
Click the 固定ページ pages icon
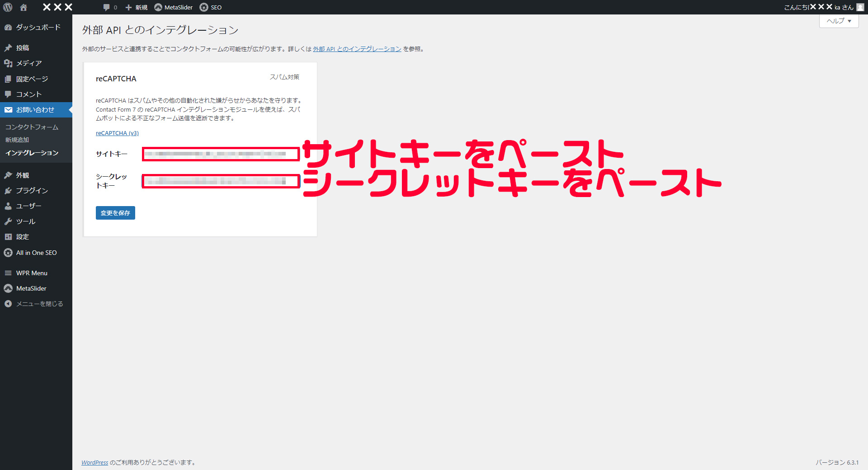[x=8, y=79]
